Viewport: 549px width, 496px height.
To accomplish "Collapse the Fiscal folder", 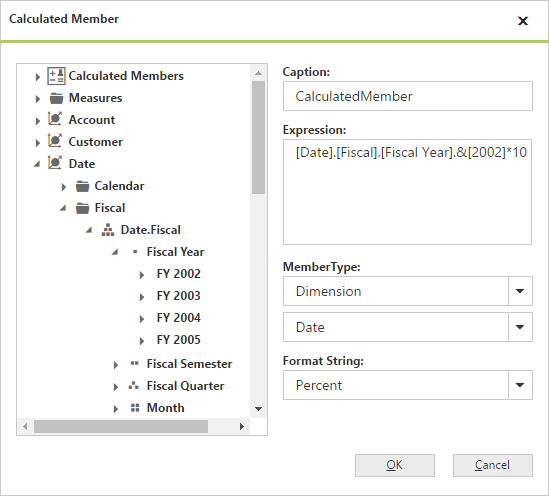I will 63,208.
